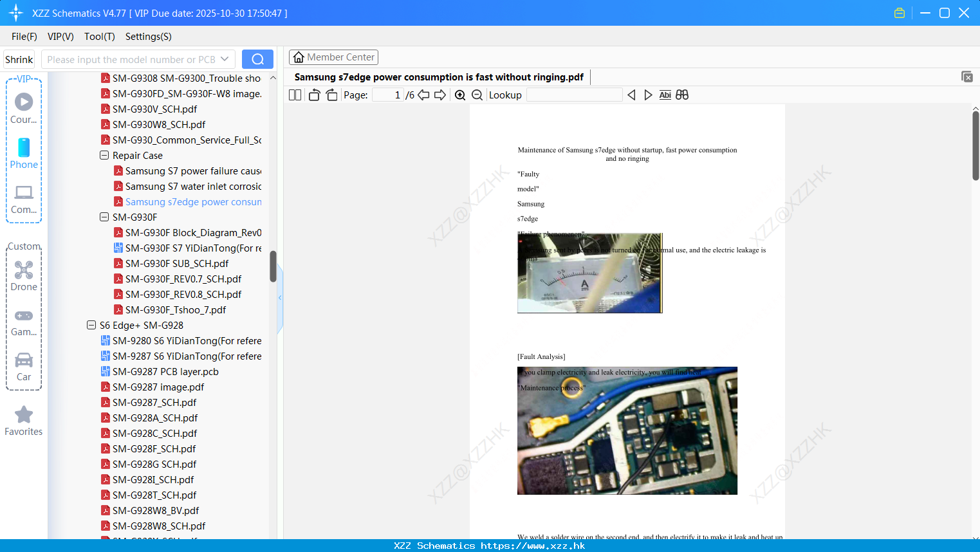980x552 pixels.
Task: Open the Drone category
Action: [24, 276]
